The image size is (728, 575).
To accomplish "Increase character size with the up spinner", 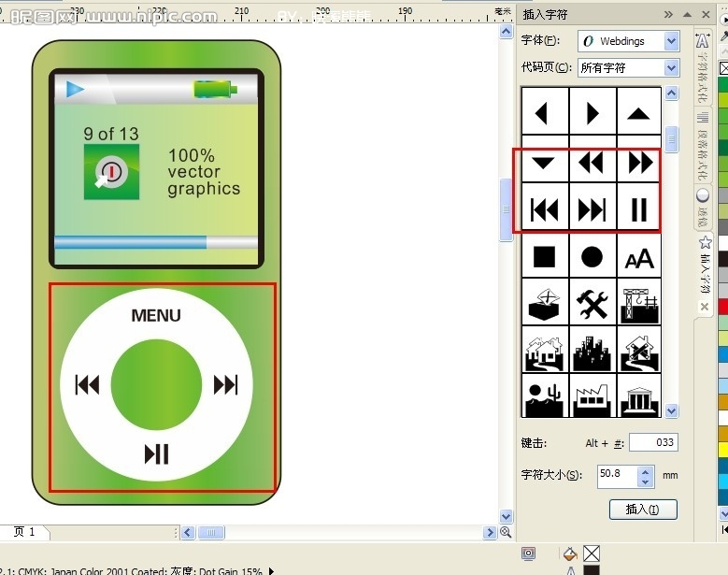I will pyautogui.click(x=646, y=471).
